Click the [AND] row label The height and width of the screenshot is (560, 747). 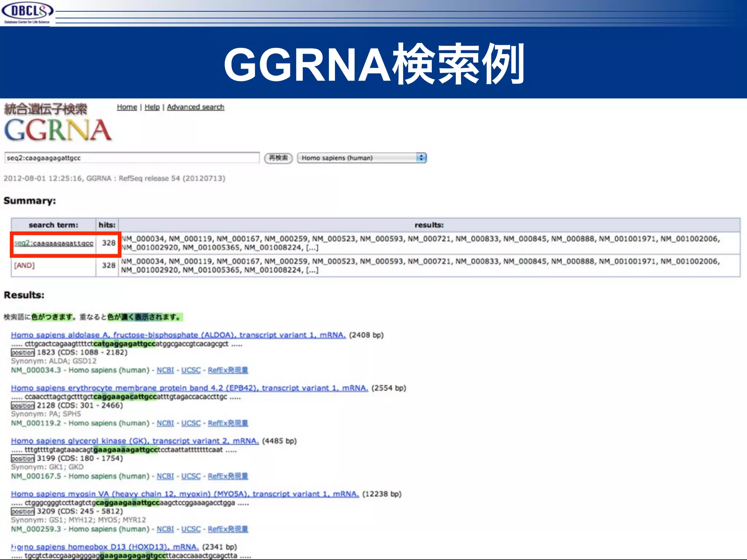coord(24,265)
